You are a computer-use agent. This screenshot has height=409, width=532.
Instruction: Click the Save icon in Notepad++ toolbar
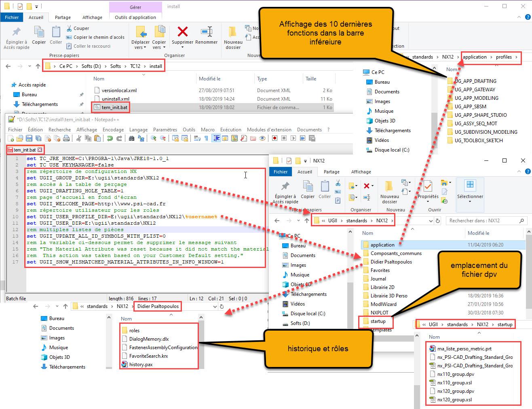30,138
